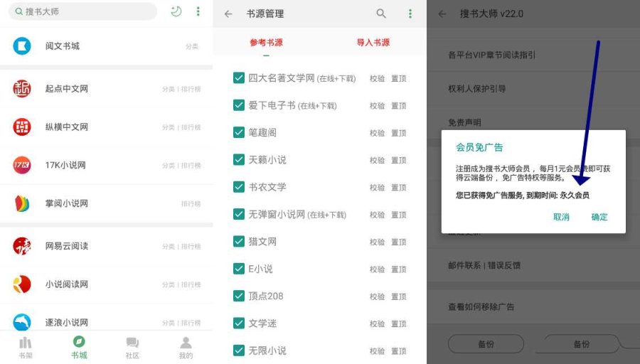The image size is (640, 364).
Task: Open the 阅文书城 app icon
Action: [x=22, y=46]
